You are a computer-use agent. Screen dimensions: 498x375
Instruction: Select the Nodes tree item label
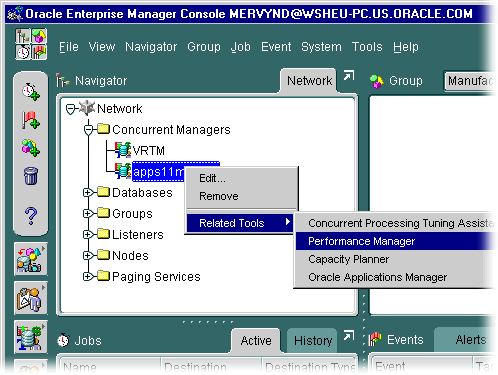130,256
